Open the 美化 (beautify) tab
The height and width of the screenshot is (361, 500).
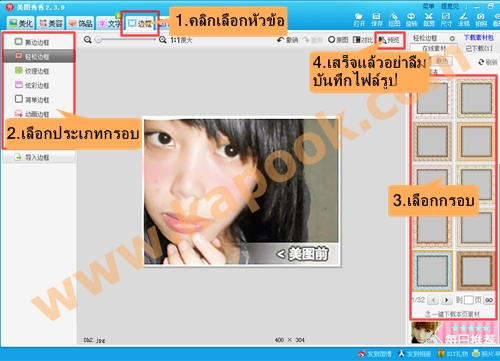pyautogui.click(x=21, y=23)
